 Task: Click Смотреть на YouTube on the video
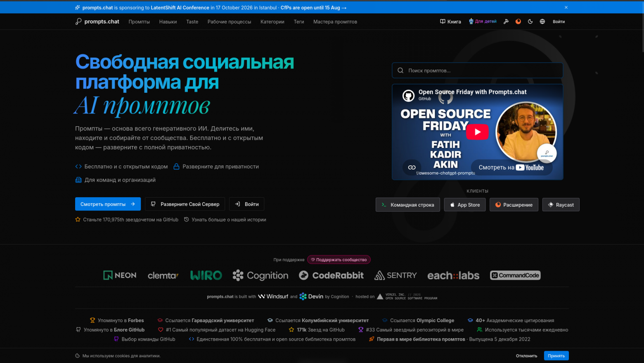(x=511, y=167)
